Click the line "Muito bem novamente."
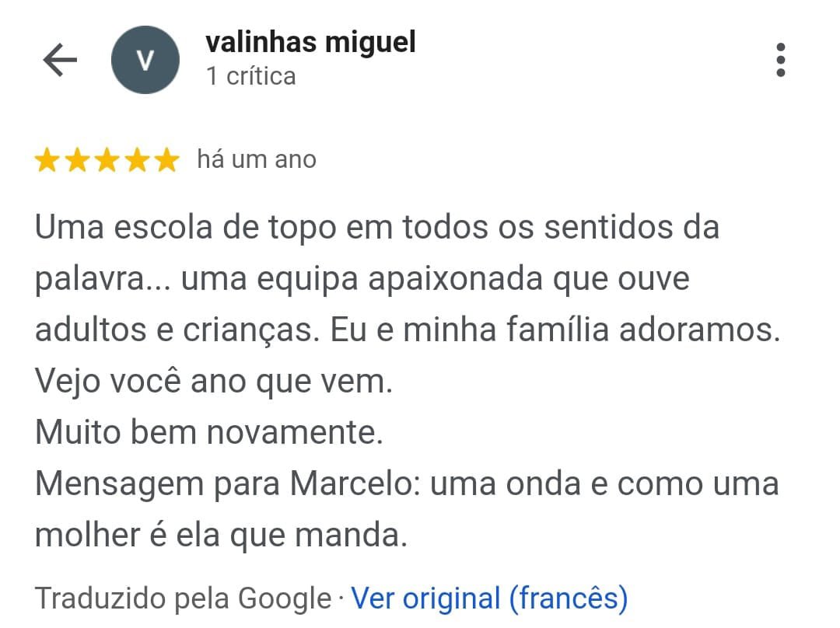 pyautogui.click(x=209, y=433)
